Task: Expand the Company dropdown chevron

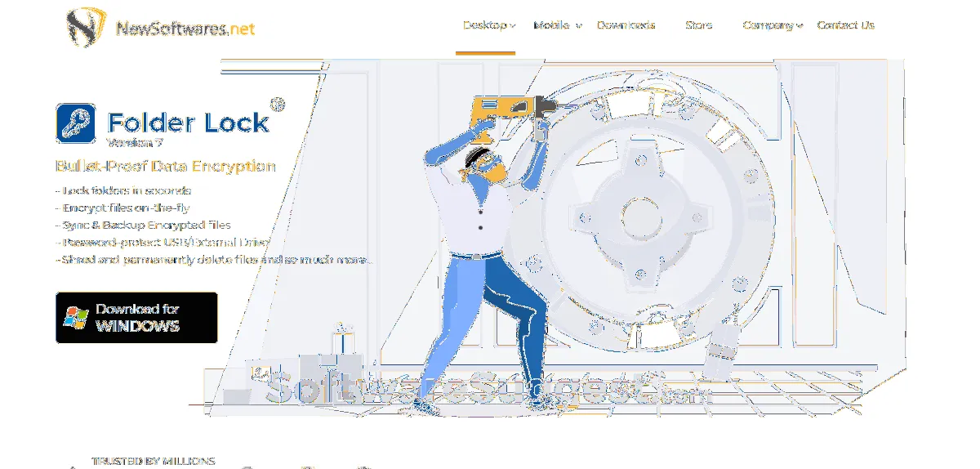Action: tap(800, 26)
